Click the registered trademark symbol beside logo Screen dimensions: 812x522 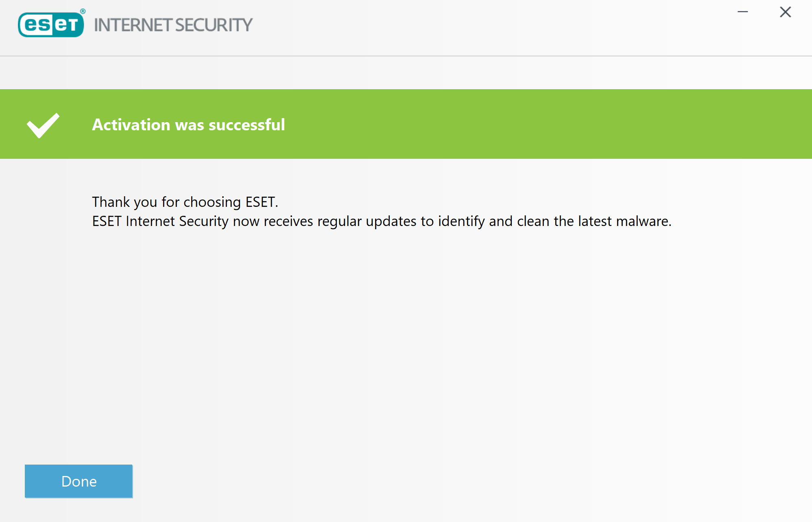click(83, 11)
